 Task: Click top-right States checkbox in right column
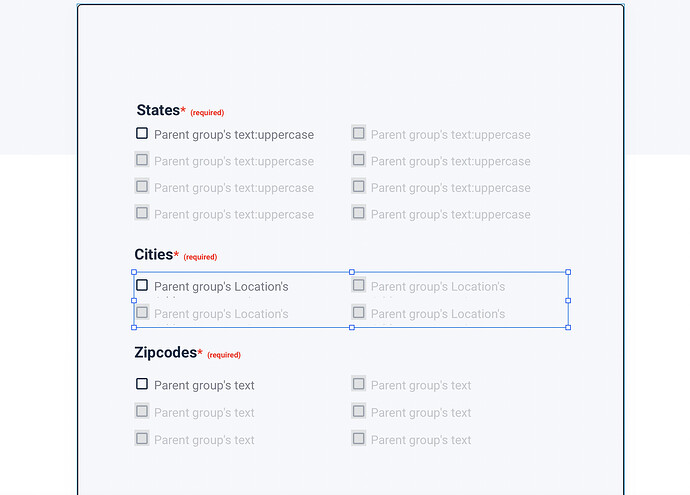pyautogui.click(x=358, y=133)
